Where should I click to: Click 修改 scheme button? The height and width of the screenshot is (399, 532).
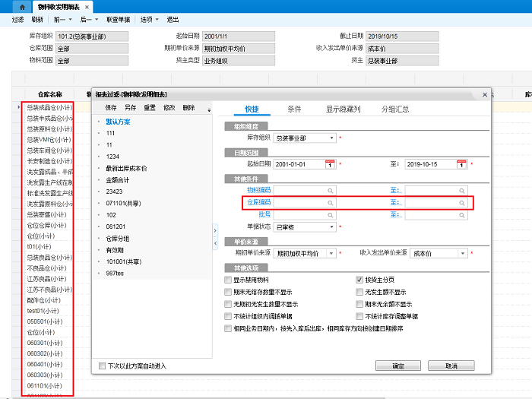tap(169, 108)
